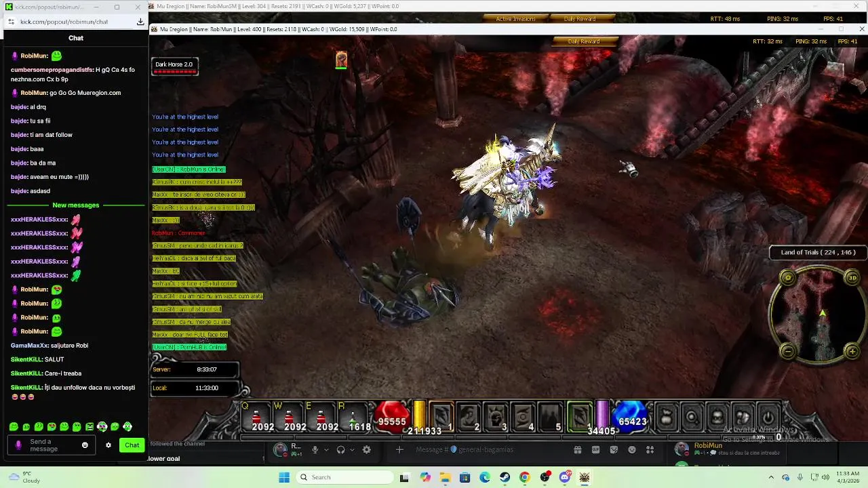Open the character helmet icon in game bar
Image resolution: width=868 pixels, height=488 pixels.
click(x=717, y=417)
